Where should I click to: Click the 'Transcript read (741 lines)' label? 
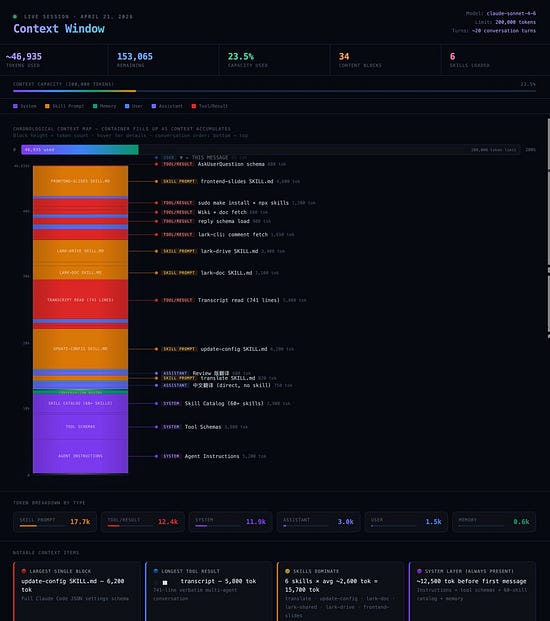[x=238, y=300]
